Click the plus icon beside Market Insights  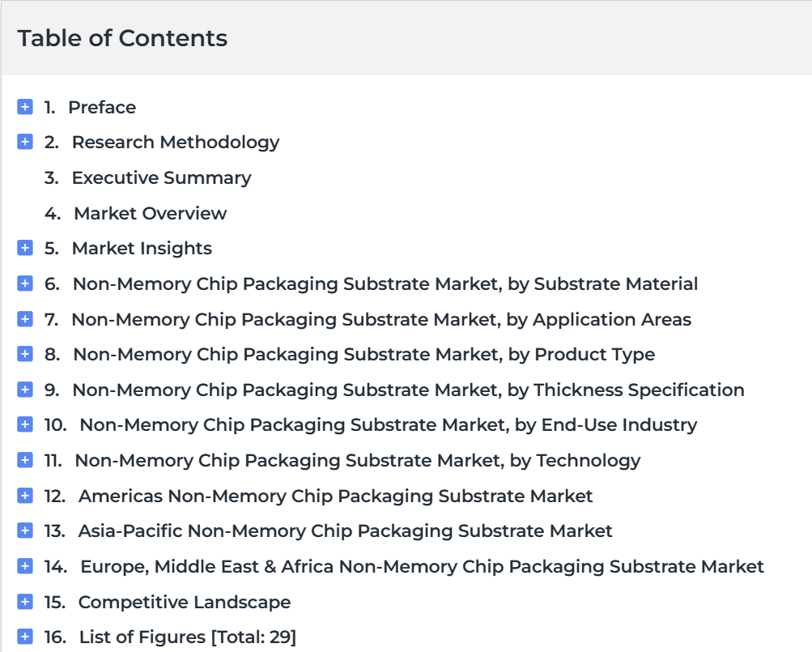point(25,248)
